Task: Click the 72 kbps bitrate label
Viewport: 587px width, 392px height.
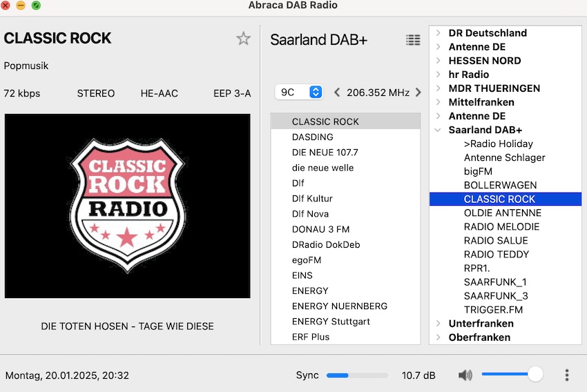Action: [x=21, y=93]
